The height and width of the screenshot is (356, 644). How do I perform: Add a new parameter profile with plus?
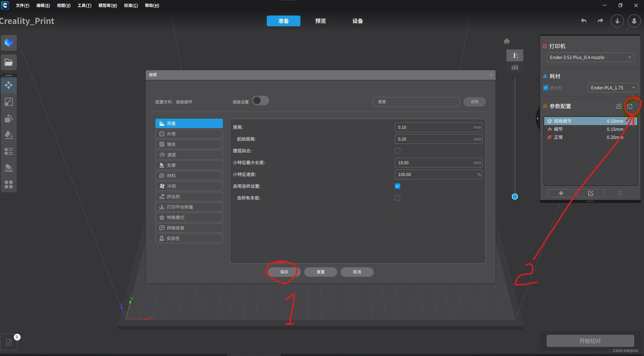[x=561, y=193]
